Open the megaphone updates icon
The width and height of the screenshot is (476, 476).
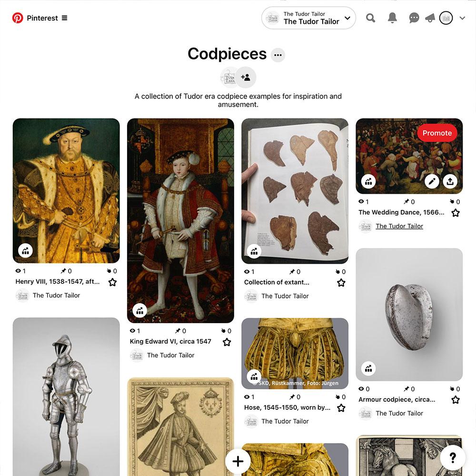430,18
